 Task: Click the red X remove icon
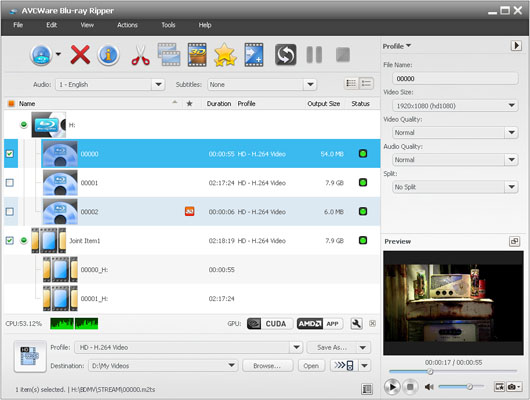[80, 55]
